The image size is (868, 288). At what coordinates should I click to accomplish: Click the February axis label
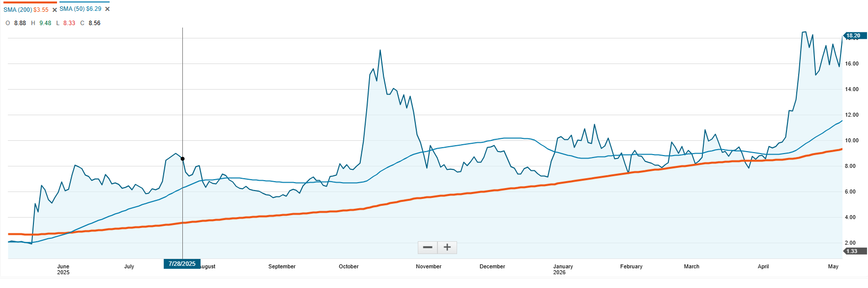632,266
